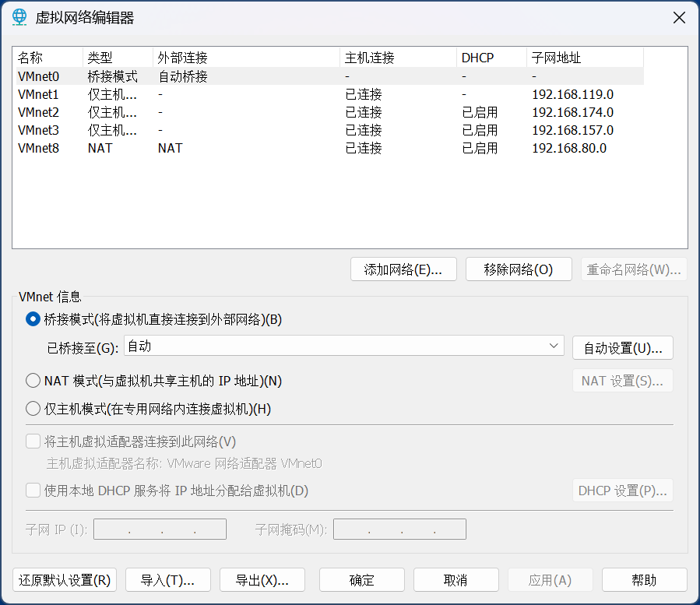Click NAT type cell of VMnet8
Image resolution: width=700 pixels, height=605 pixels.
click(100, 148)
